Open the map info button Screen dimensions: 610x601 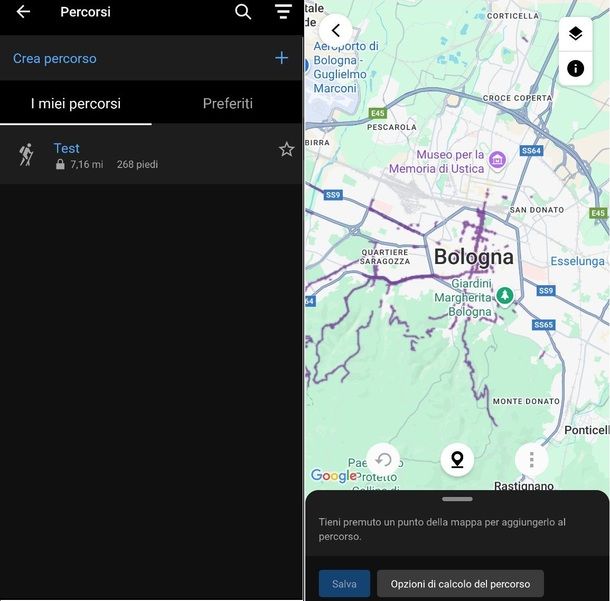tap(575, 68)
